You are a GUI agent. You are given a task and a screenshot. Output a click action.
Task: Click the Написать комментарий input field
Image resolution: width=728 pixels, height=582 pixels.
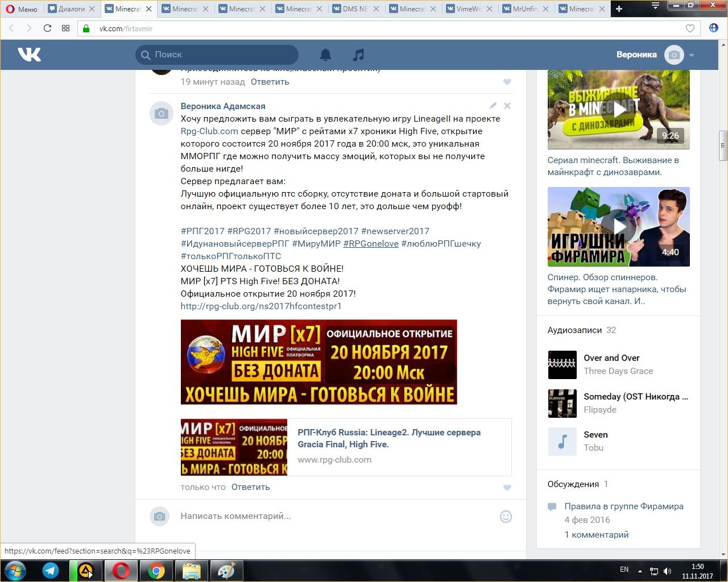click(336, 516)
